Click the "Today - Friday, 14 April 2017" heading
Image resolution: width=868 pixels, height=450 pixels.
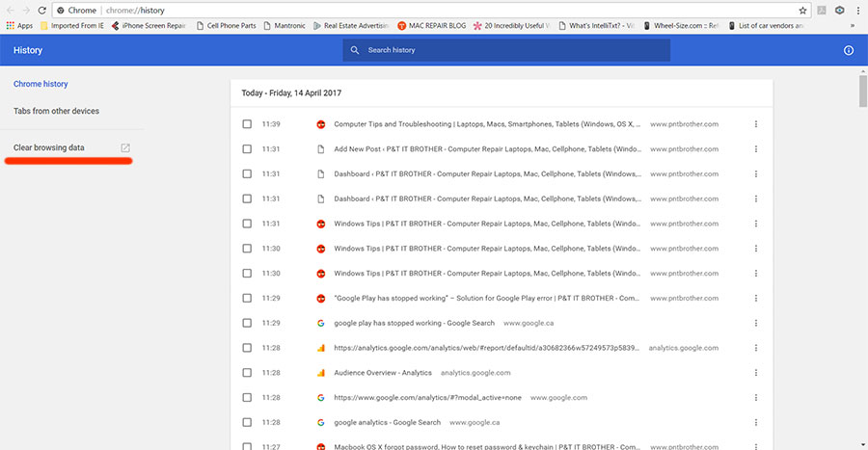[x=291, y=93]
